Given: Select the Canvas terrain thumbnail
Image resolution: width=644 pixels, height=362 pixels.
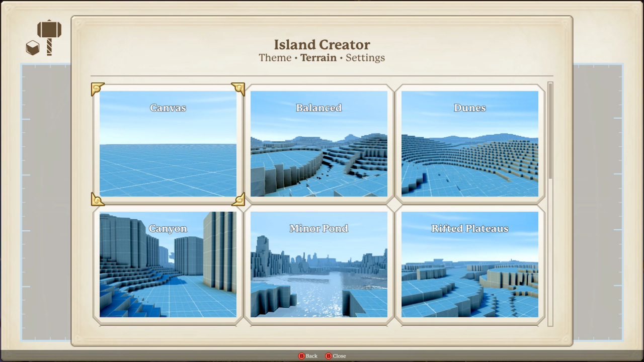Looking at the screenshot, I should point(168,144).
